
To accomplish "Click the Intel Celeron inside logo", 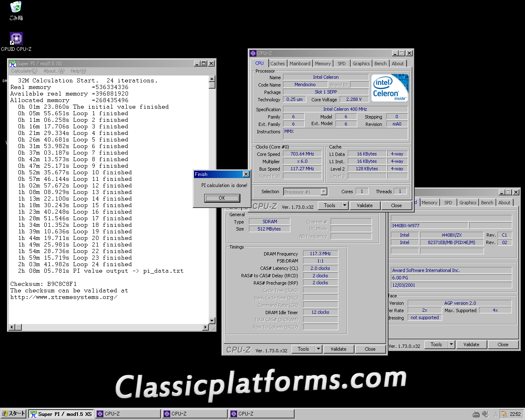I will [x=390, y=87].
